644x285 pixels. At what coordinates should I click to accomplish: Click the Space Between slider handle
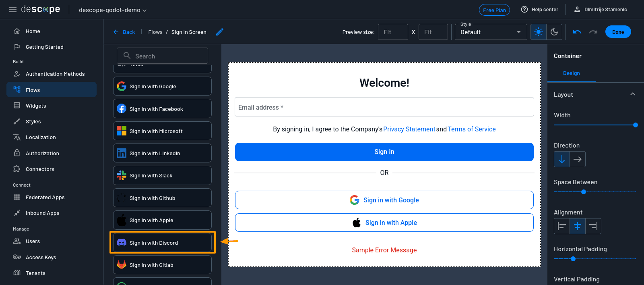(x=584, y=192)
